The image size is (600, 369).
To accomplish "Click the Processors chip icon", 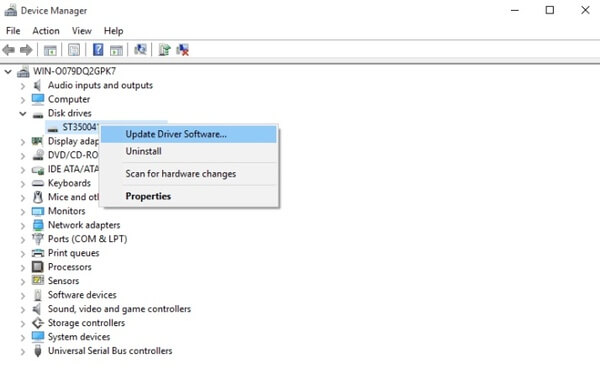I will [38, 267].
